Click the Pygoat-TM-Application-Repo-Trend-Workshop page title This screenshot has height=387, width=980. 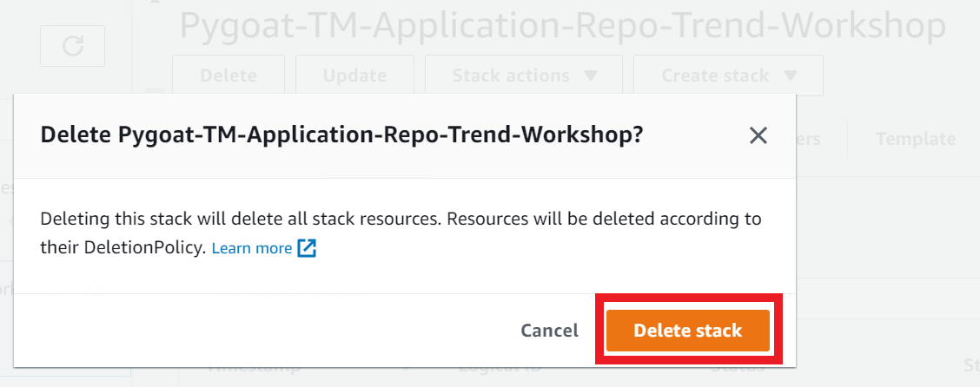[x=562, y=26]
